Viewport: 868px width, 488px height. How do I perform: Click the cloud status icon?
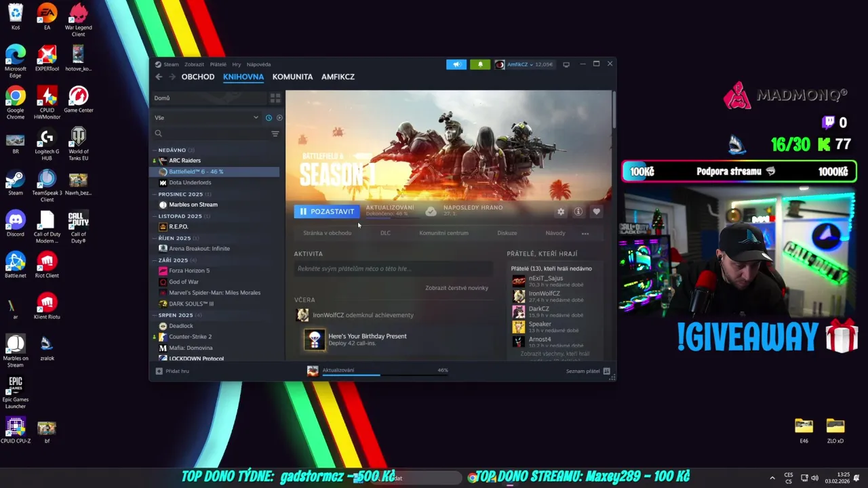coord(431,211)
